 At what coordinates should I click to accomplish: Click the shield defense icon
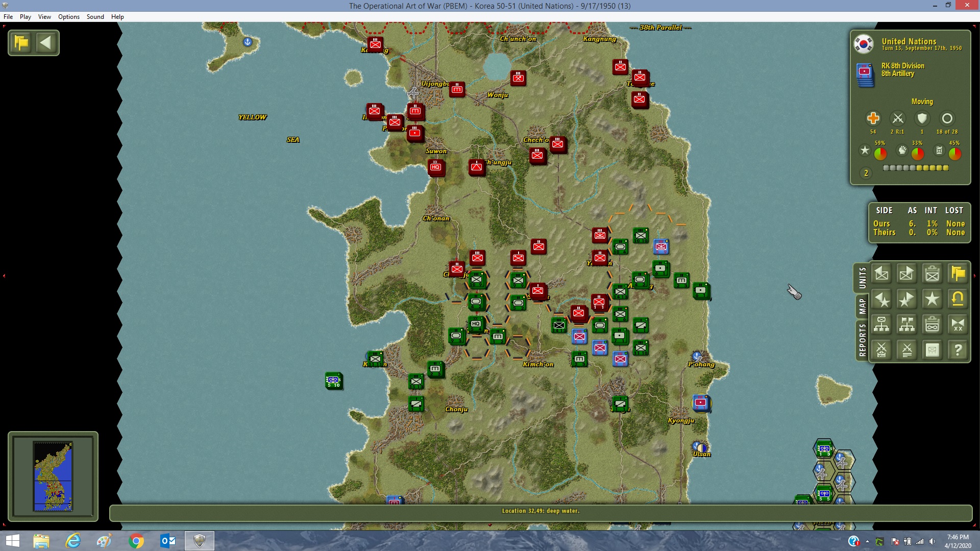tap(922, 118)
